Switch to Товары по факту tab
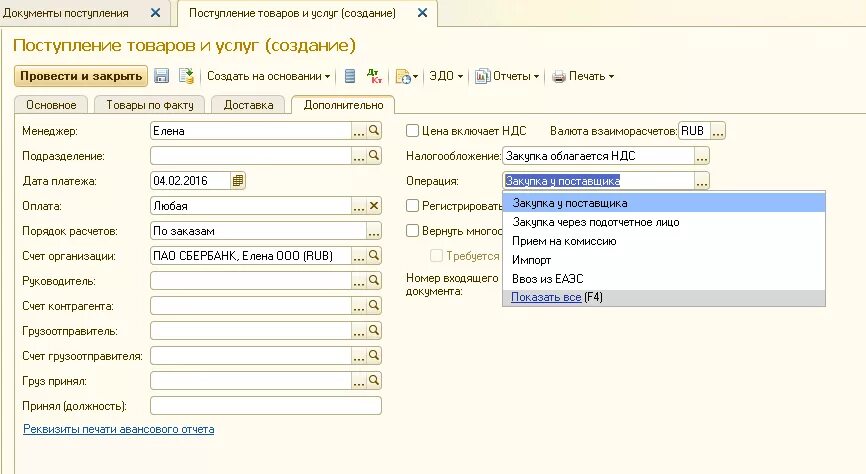Screen dimensions: 866x474 click(150, 105)
